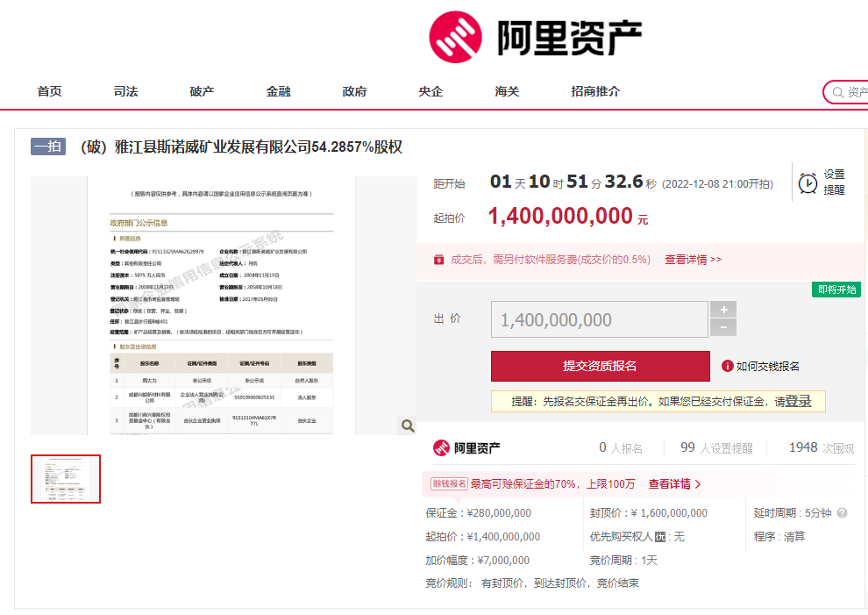Image resolution: width=868 pixels, height=615 pixels.
Task: Click the zoom magnifier icon on preview image
Action: click(408, 425)
